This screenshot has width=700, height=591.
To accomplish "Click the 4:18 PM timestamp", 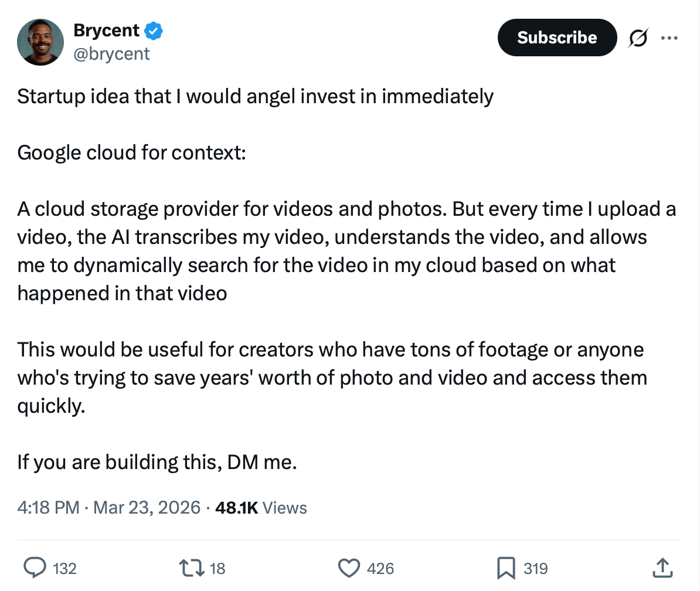I will click(48, 507).
